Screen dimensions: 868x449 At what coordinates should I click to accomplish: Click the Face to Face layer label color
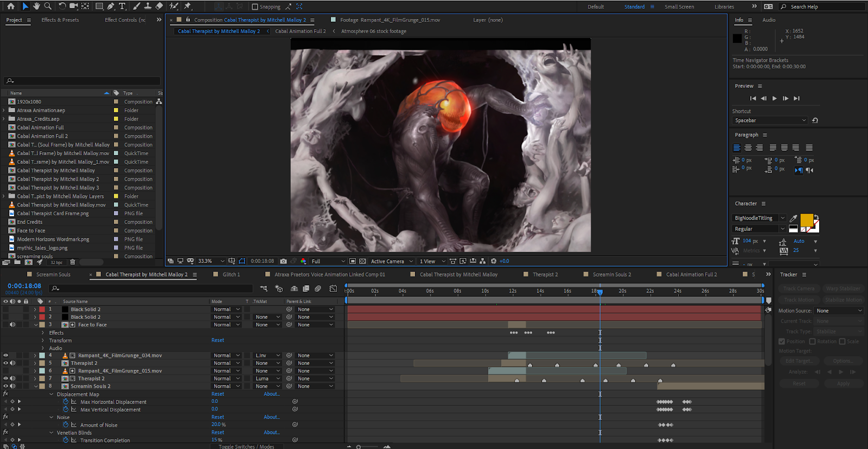(42, 325)
